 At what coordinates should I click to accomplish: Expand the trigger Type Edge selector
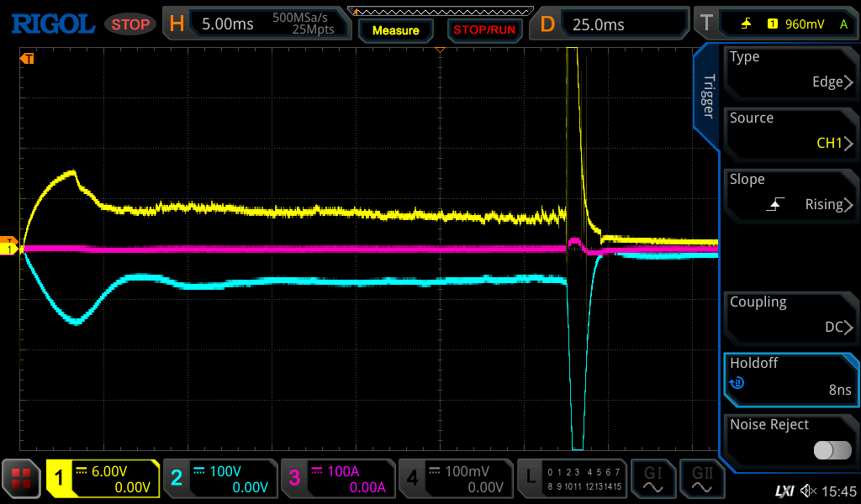[x=790, y=71]
